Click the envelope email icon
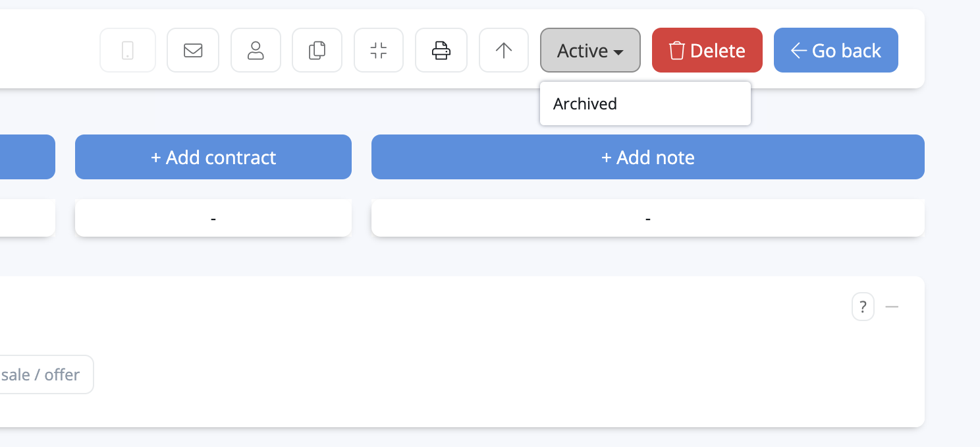The image size is (980, 447). point(192,50)
